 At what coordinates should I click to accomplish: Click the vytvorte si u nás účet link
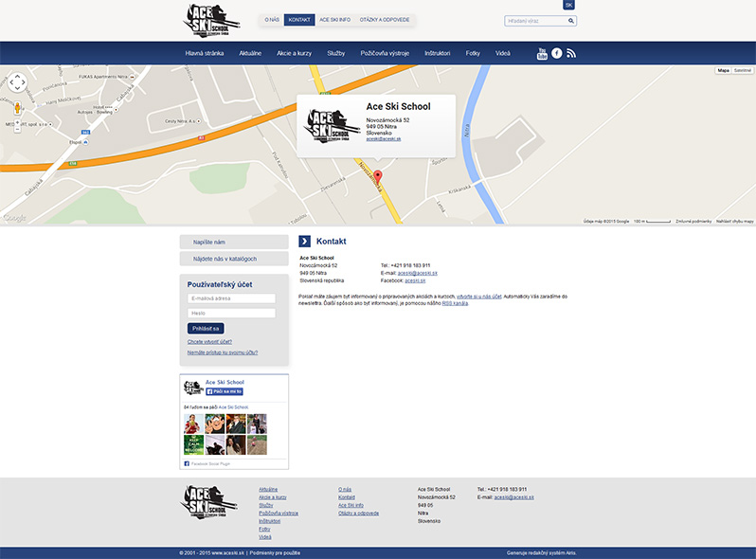(x=479, y=297)
